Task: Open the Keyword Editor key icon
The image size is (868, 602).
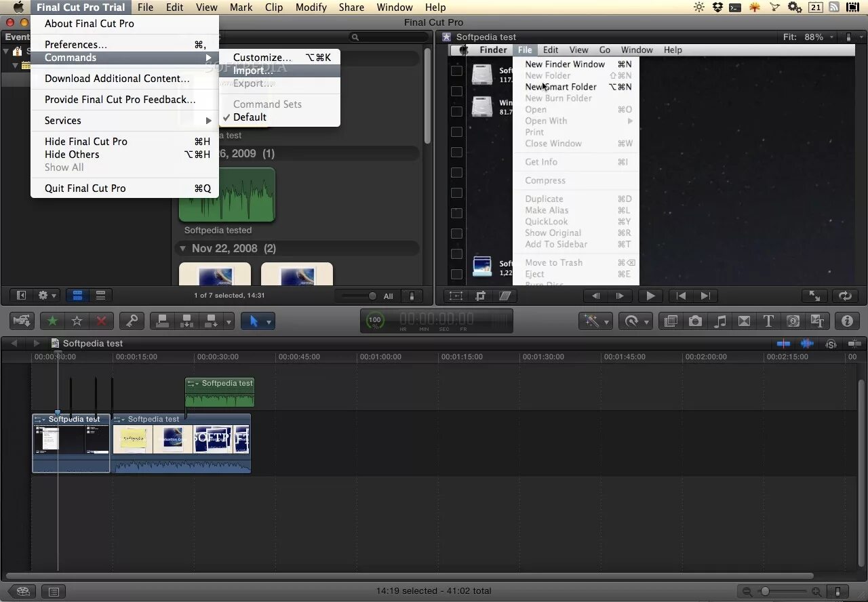Action: (x=132, y=321)
